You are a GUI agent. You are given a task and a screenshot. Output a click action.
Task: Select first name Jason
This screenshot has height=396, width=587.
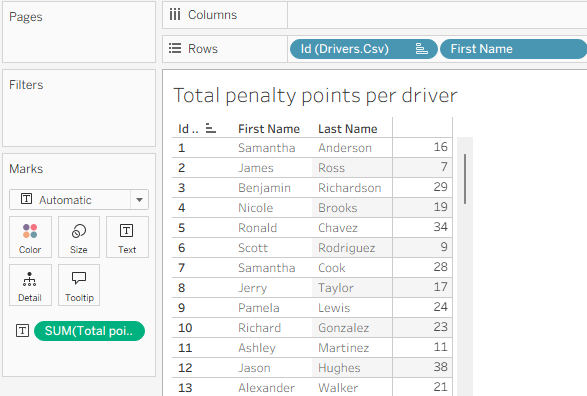[x=254, y=368]
